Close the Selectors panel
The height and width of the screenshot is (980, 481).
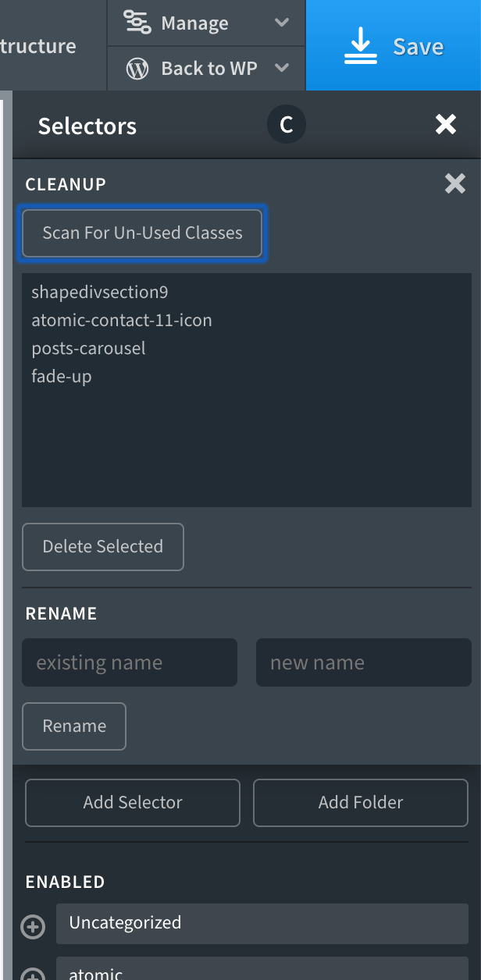tap(445, 123)
